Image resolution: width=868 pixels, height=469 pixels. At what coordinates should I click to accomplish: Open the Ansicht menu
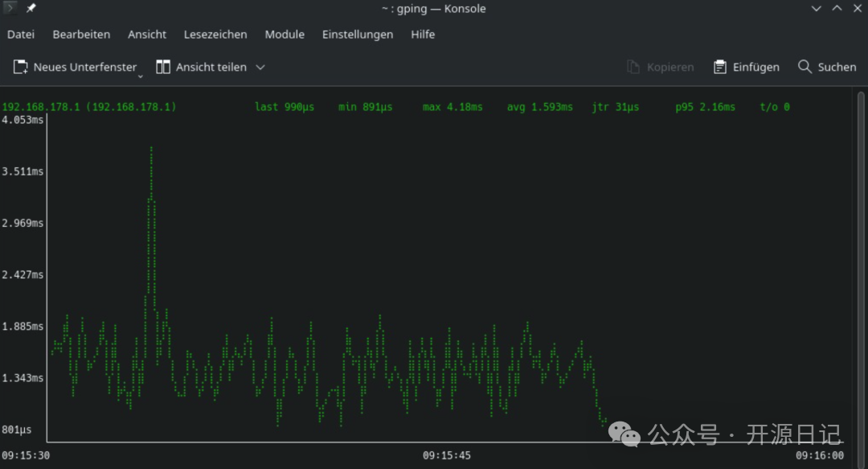point(147,35)
